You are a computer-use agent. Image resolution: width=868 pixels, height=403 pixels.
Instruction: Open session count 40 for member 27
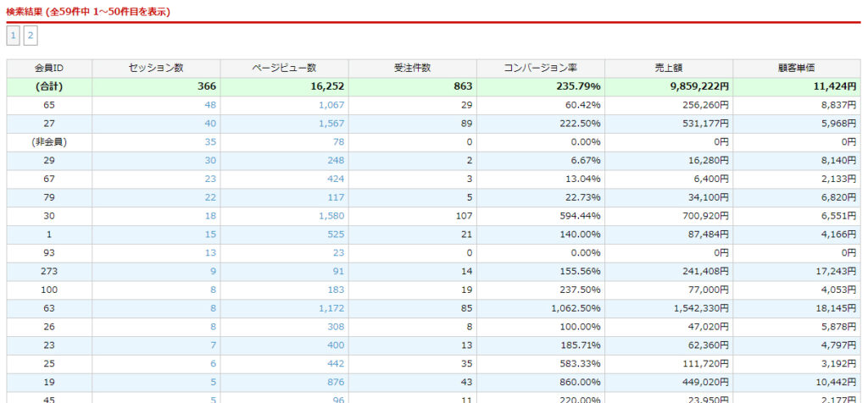pos(210,124)
